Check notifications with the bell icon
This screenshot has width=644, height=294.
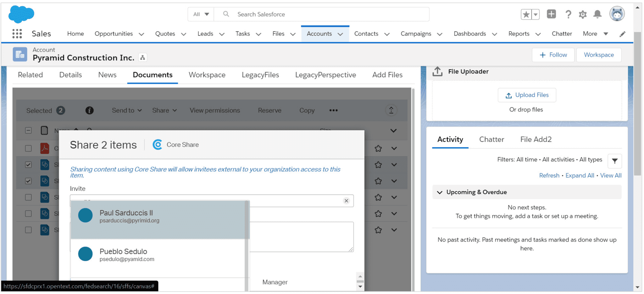[597, 14]
